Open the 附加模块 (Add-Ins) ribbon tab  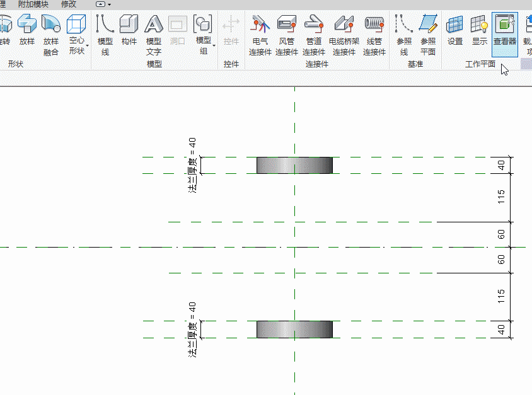coord(33,4)
